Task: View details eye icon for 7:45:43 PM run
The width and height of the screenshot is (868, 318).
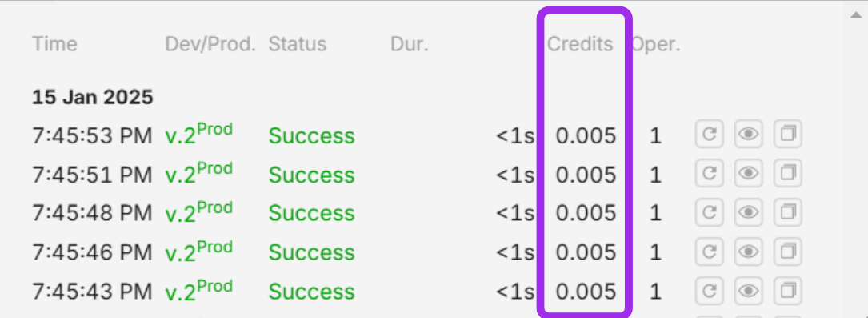Action: coord(749,290)
